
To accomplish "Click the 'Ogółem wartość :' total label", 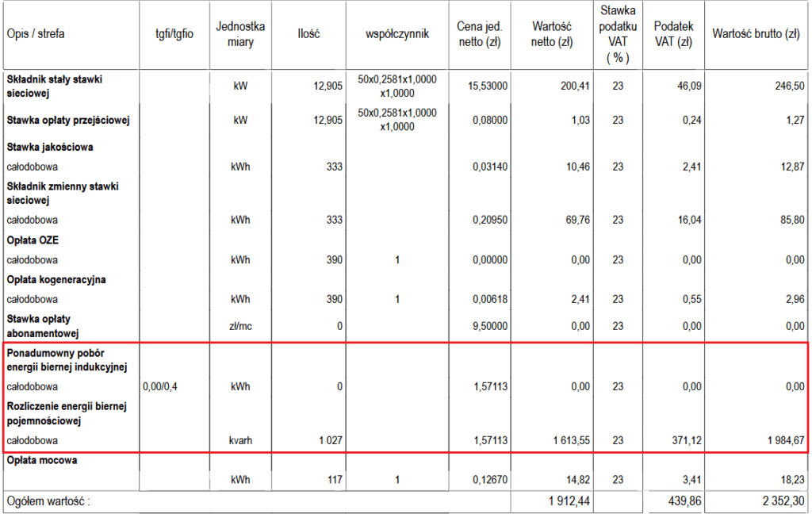I will (48, 502).
